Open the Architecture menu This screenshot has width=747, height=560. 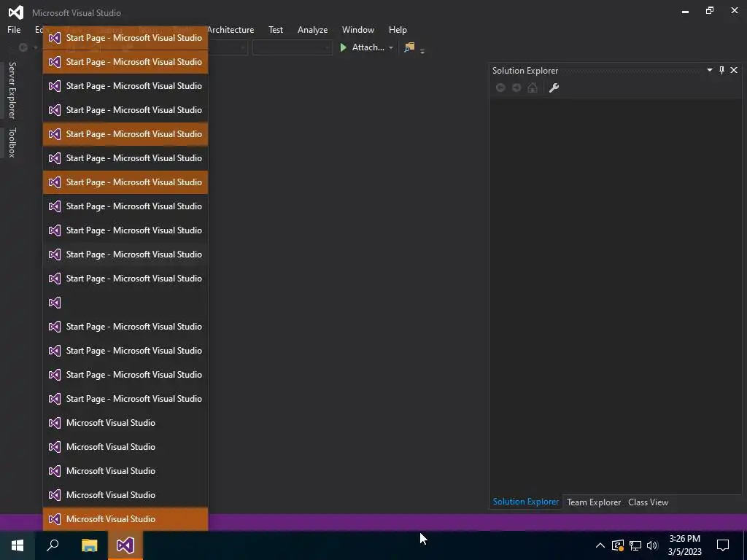pyautogui.click(x=231, y=29)
